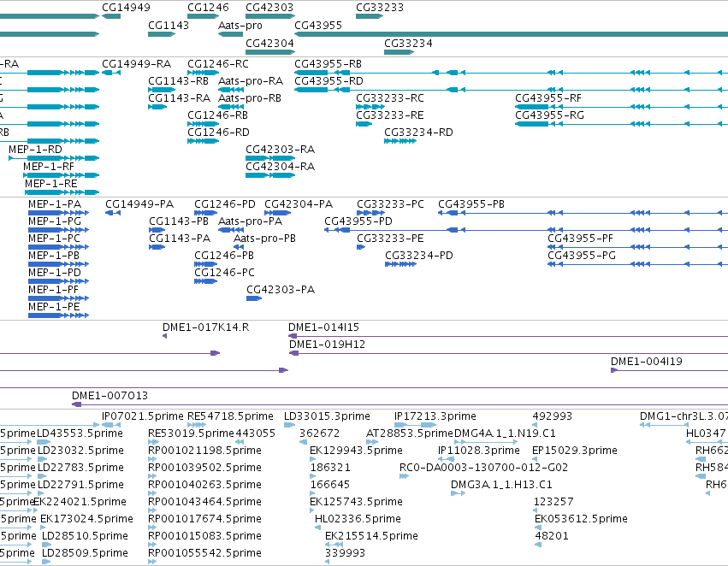
Task: Click protein CG43955-PB
Action: (x=471, y=204)
